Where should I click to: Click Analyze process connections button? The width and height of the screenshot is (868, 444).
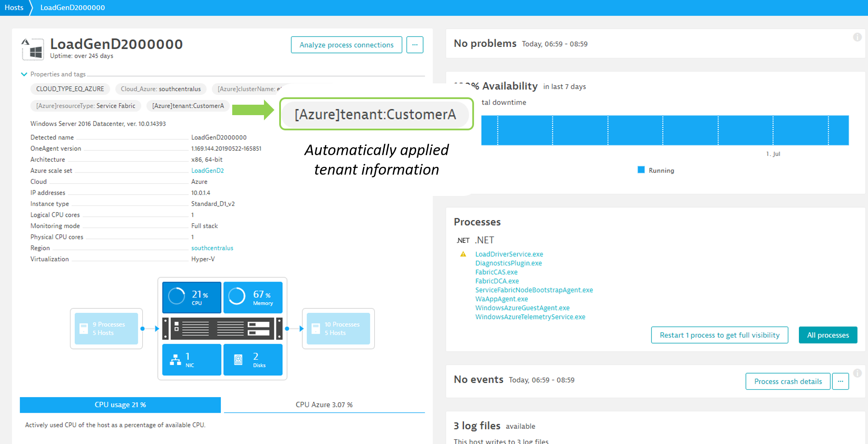[347, 45]
